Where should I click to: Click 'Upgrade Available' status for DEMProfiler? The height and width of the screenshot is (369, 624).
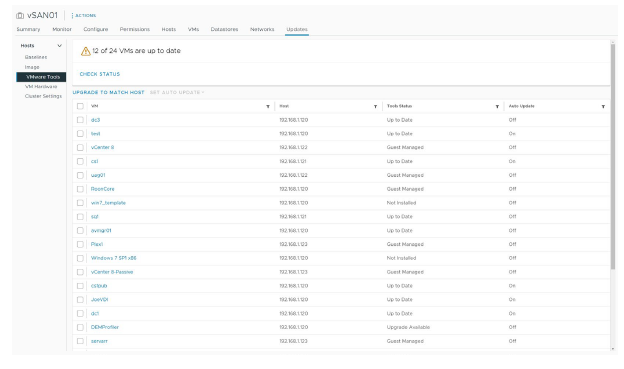(x=408, y=327)
